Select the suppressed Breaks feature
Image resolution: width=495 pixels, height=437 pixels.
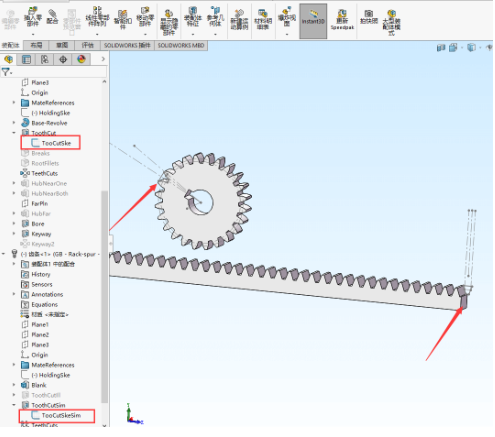point(40,153)
